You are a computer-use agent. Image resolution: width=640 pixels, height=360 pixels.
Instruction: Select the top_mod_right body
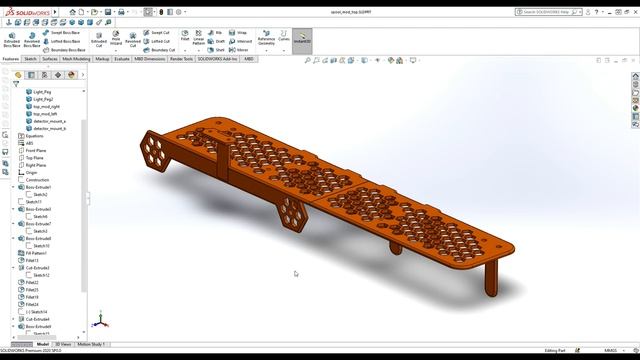tap(42, 107)
